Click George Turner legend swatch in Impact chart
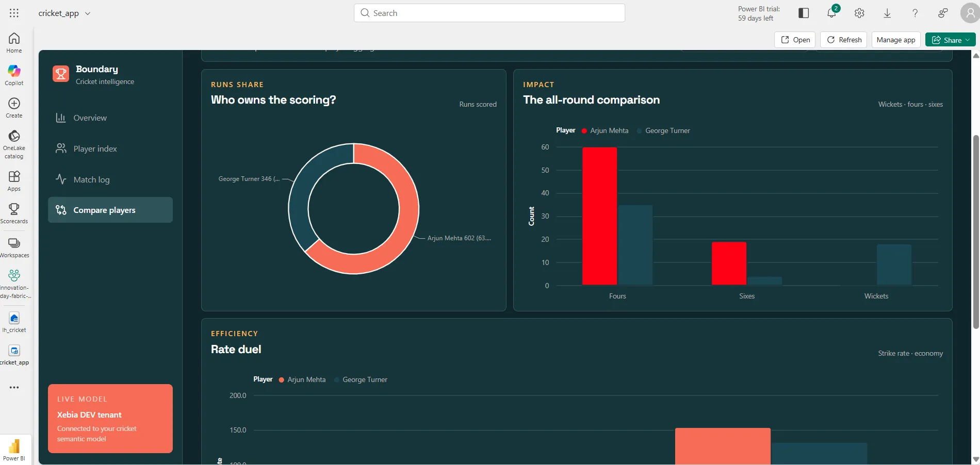This screenshot has width=980, height=465. pyautogui.click(x=640, y=131)
